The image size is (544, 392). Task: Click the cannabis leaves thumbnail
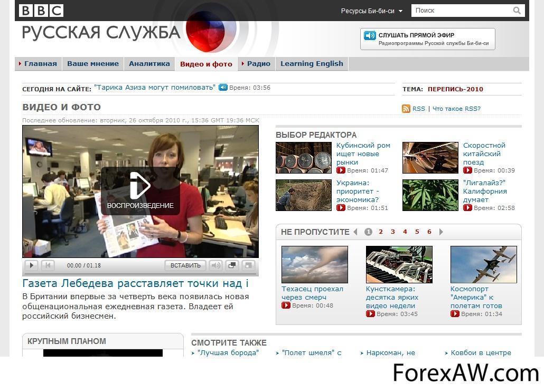[430, 195]
